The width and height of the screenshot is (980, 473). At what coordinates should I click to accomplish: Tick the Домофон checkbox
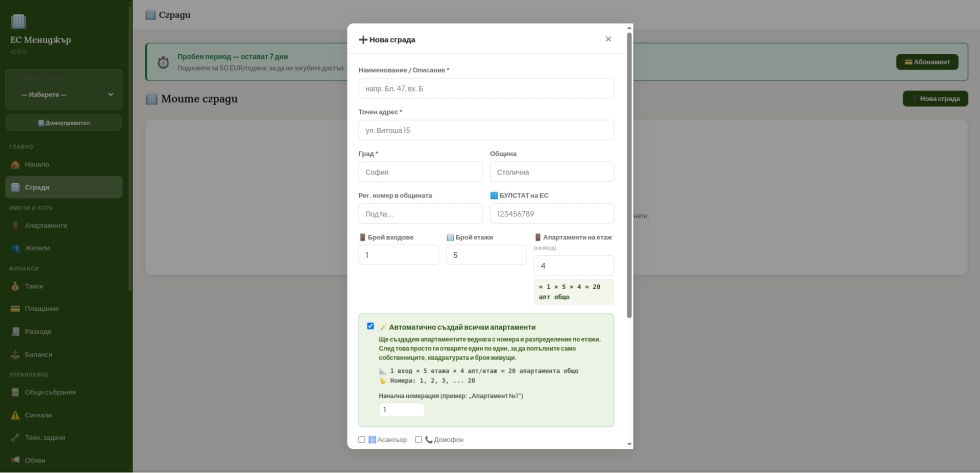pos(419,440)
